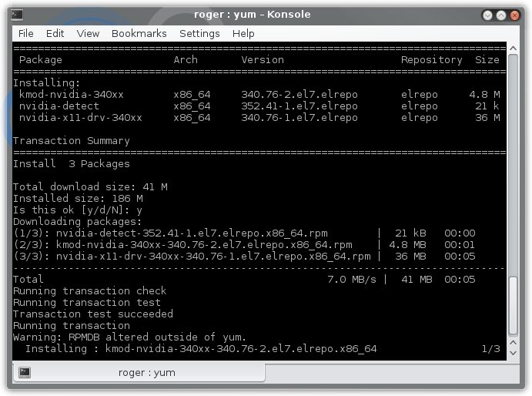Close the Konsole window
The width and height of the screenshot is (532, 396).
coord(515,15)
